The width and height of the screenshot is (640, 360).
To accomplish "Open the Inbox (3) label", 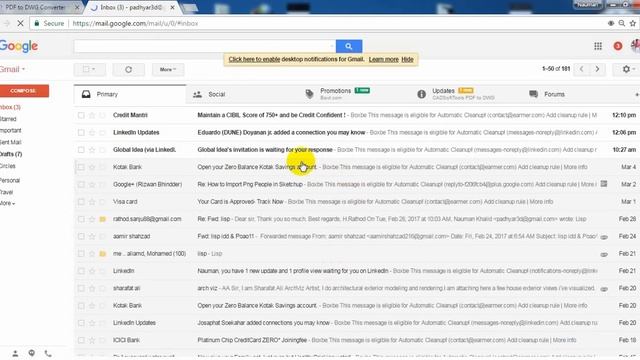I will (10, 107).
